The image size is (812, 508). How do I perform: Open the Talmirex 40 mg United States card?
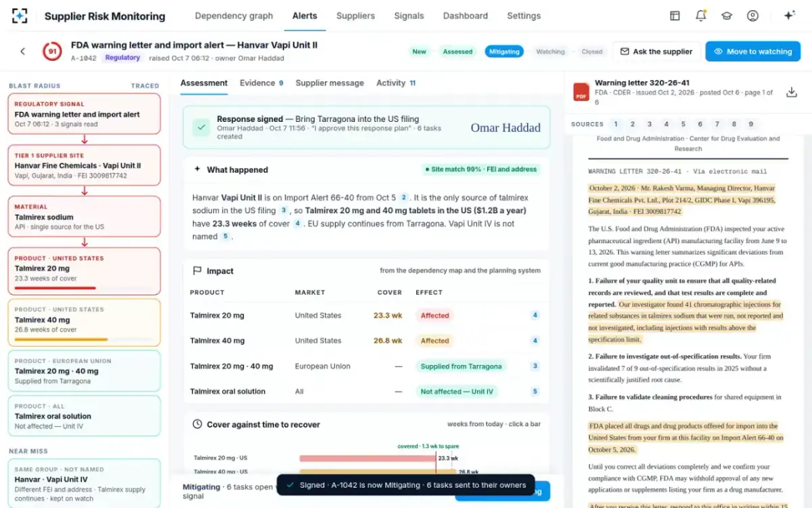tap(84, 322)
